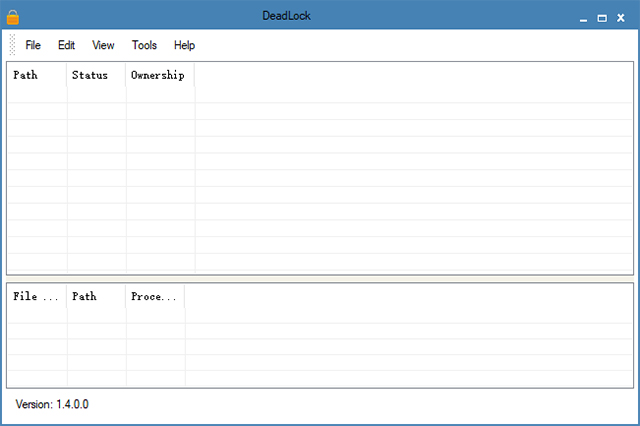Maximize the DeadLock window
Viewport: 640px width, 426px height.
pyautogui.click(x=602, y=18)
